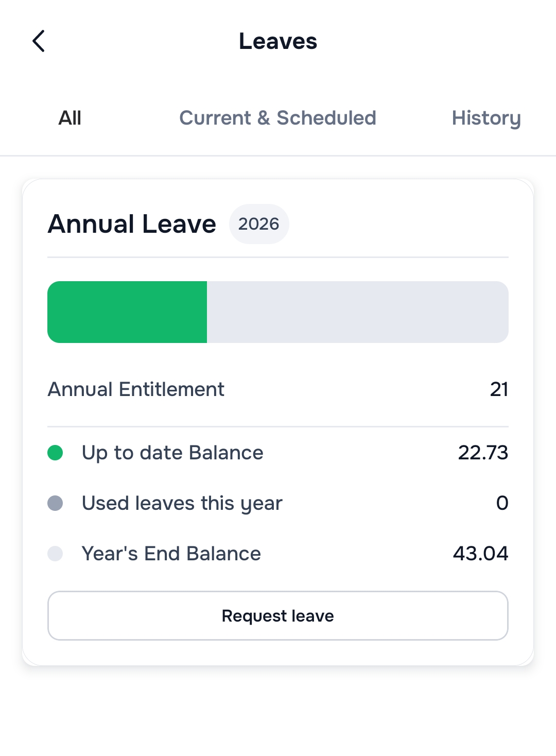Tap the Used leaves this year label

pos(182,503)
